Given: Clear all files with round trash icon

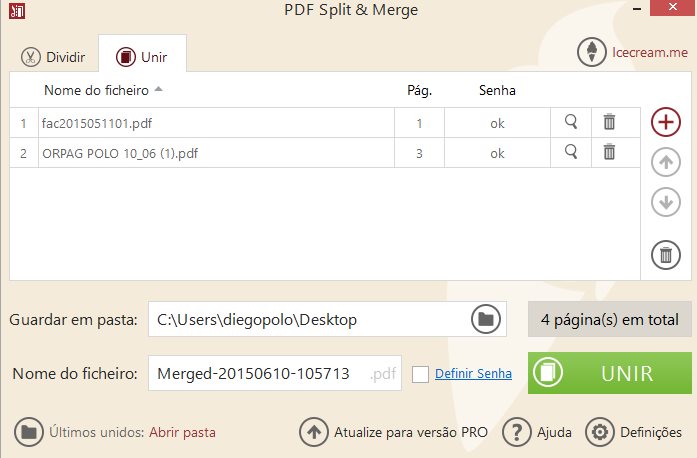Looking at the screenshot, I should point(665,255).
